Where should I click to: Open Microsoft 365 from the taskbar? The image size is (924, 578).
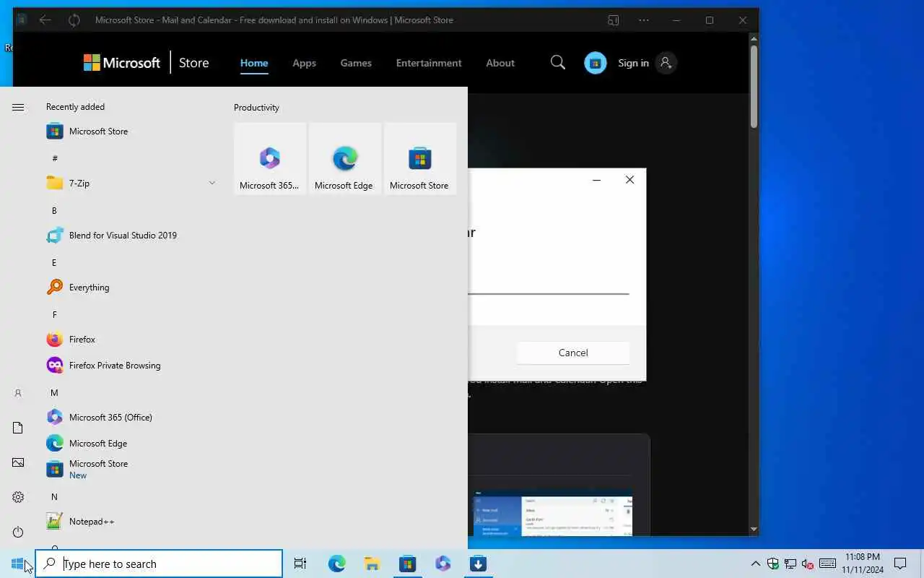(443, 564)
